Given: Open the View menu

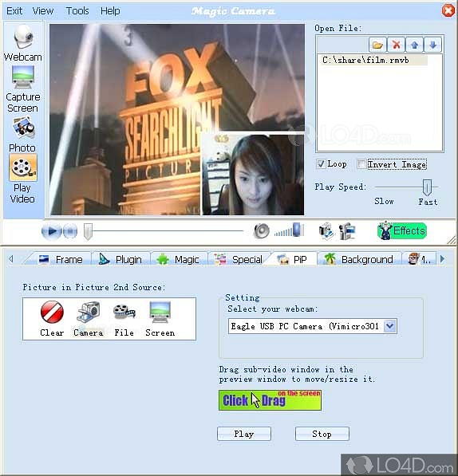Looking at the screenshot, I should 43,11.
